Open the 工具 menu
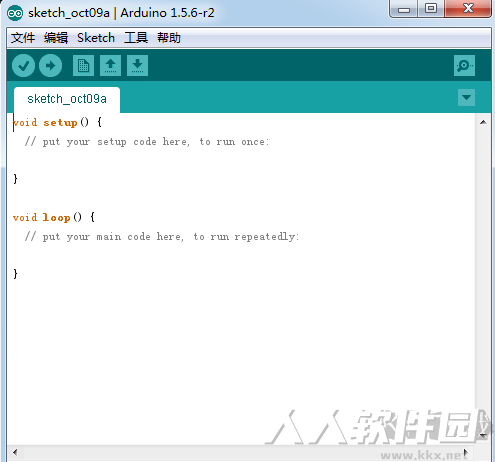Viewport: 495px width, 462px height. point(136,38)
